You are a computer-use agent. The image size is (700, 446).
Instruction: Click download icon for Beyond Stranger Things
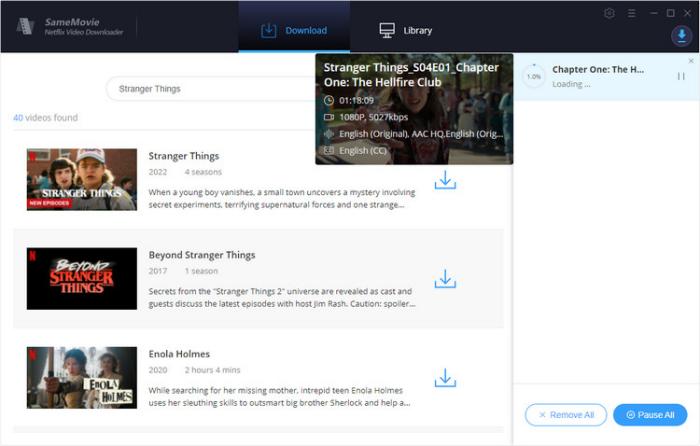coord(445,279)
